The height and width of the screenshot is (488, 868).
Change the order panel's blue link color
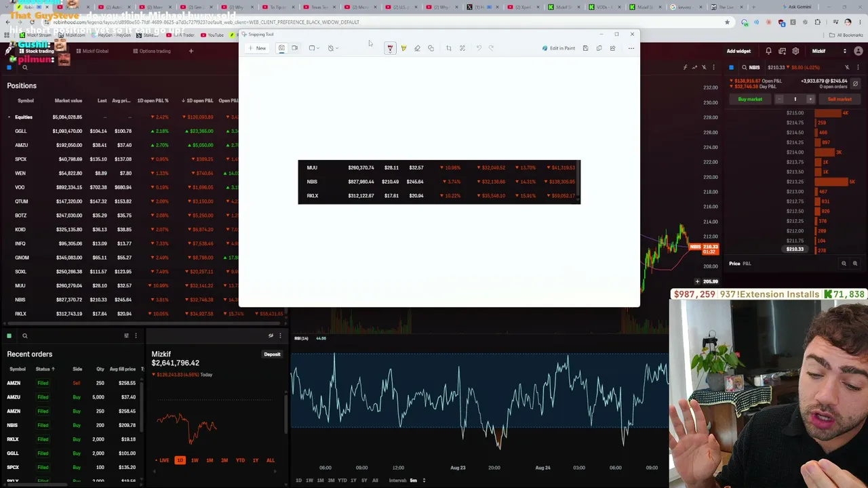click(731, 67)
